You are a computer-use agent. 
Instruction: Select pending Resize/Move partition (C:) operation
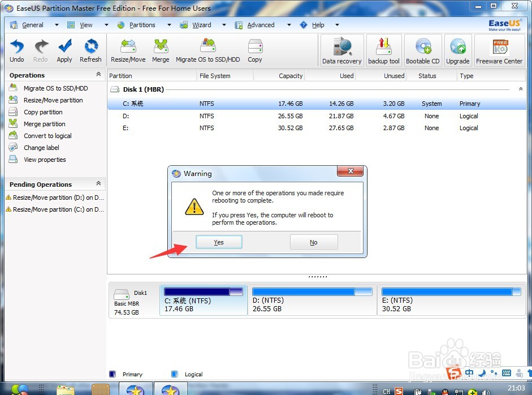(x=55, y=209)
